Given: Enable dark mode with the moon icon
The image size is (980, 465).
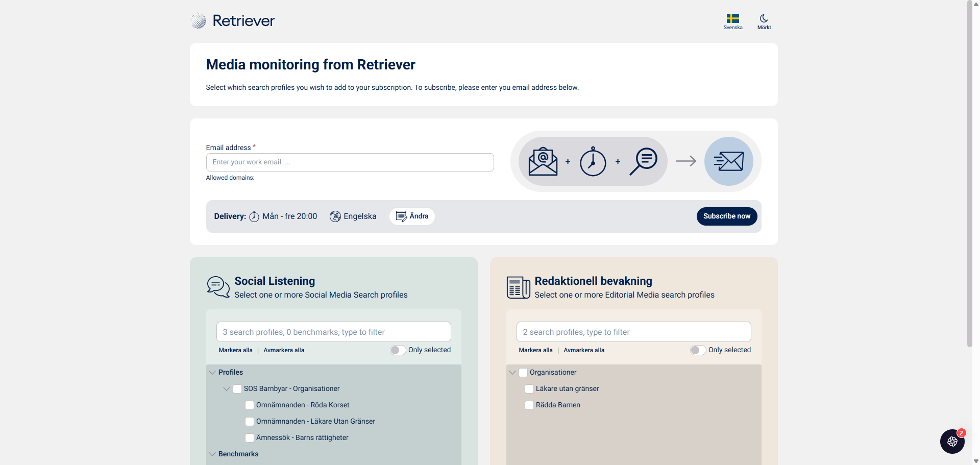Looking at the screenshot, I should (764, 18).
